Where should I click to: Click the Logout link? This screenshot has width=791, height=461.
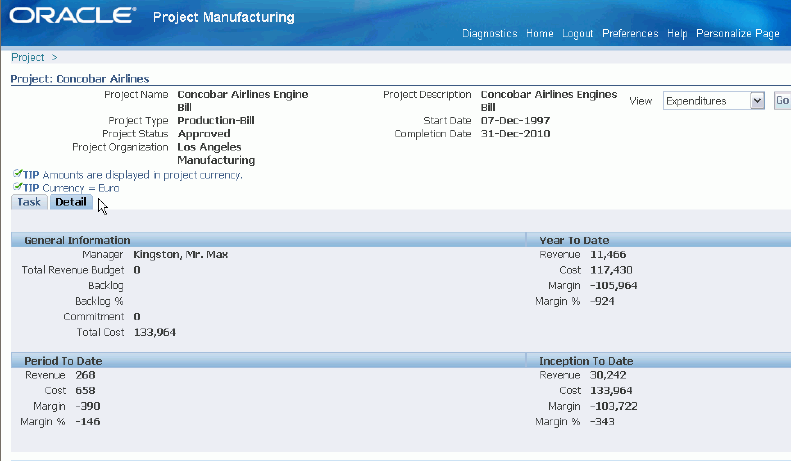click(578, 33)
